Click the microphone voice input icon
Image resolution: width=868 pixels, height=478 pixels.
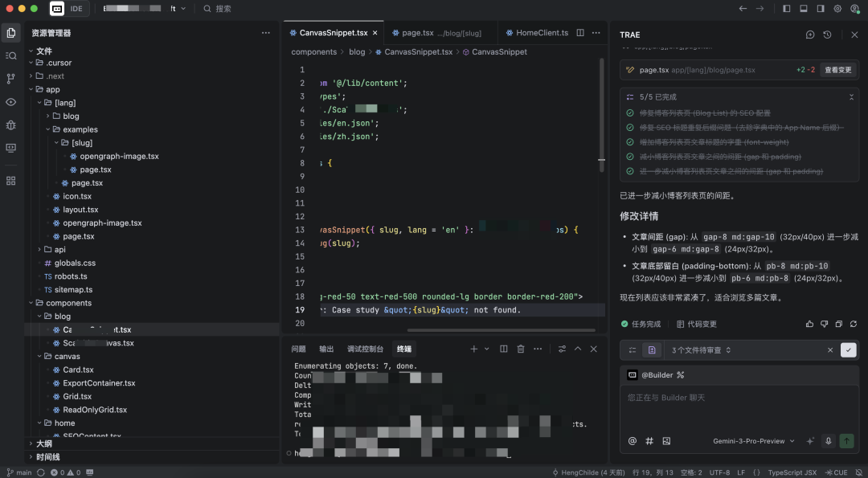pos(828,441)
